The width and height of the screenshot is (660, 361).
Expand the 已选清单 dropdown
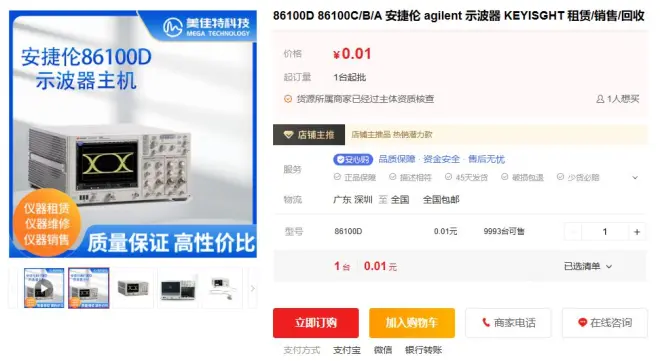588,266
